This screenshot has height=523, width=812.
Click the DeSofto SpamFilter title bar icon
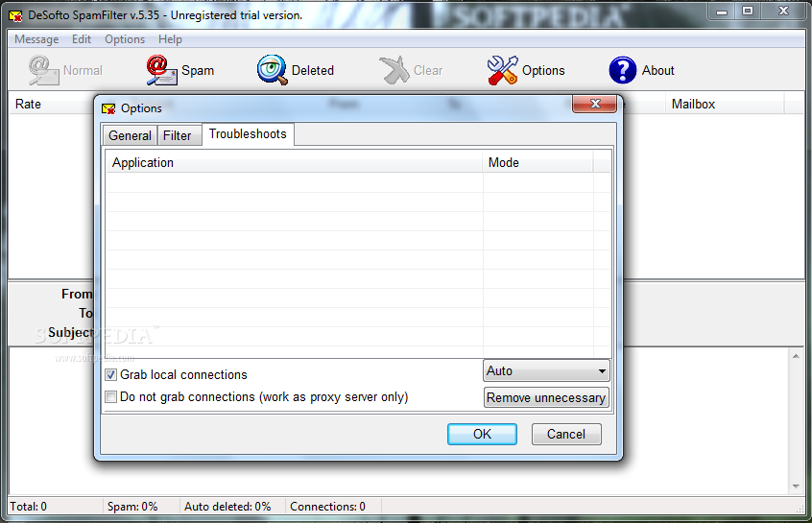[15, 16]
